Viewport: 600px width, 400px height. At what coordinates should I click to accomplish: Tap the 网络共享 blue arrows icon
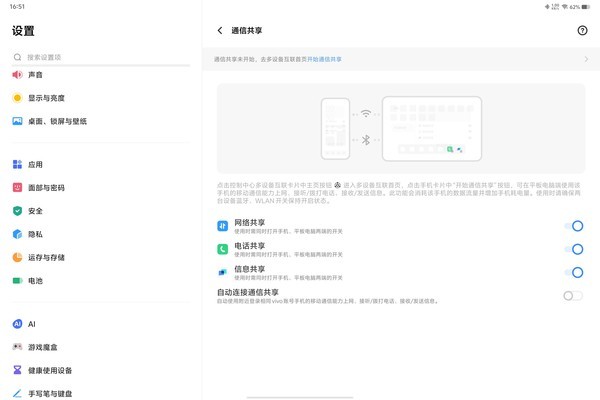[223, 226]
